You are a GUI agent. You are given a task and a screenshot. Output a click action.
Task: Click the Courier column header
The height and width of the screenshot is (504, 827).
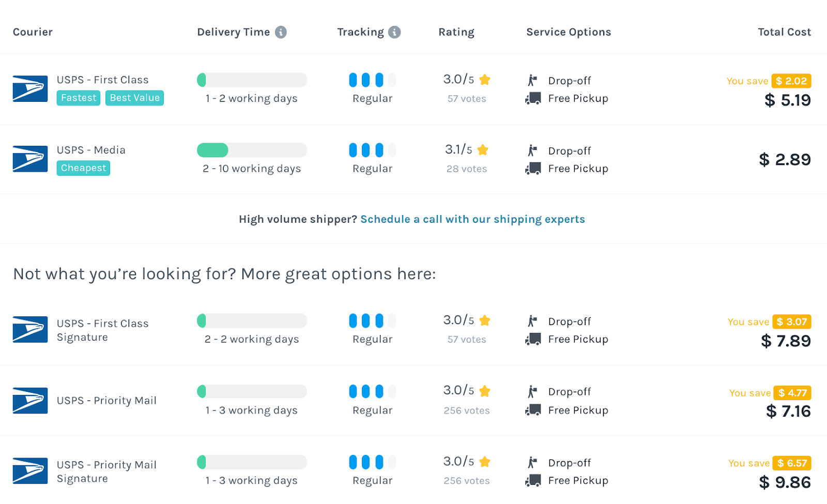(x=33, y=32)
